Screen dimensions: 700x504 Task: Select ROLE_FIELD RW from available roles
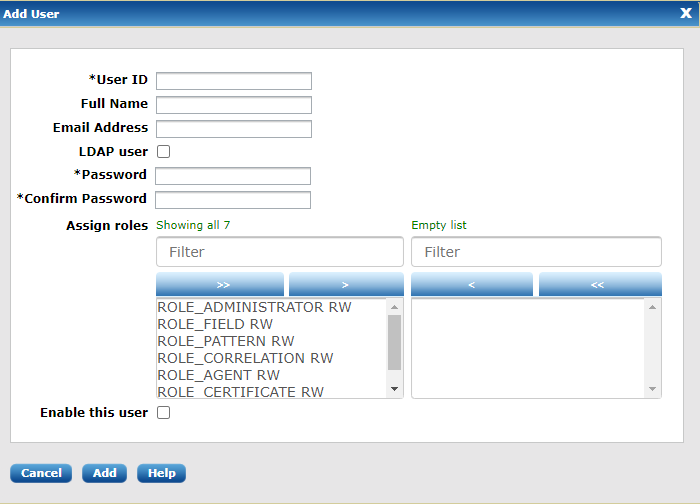tap(215, 325)
